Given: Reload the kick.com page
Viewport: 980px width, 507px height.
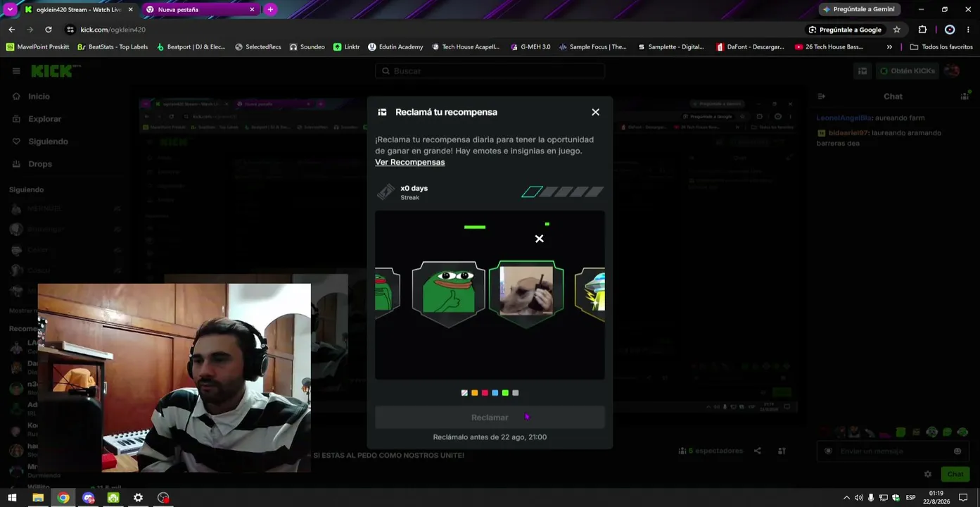Looking at the screenshot, I should 48,30.
